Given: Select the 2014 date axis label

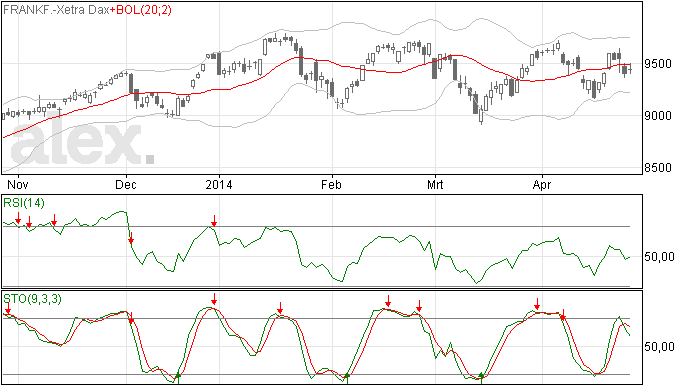Looking at the screenshot, I should click(x=219, y=184).
